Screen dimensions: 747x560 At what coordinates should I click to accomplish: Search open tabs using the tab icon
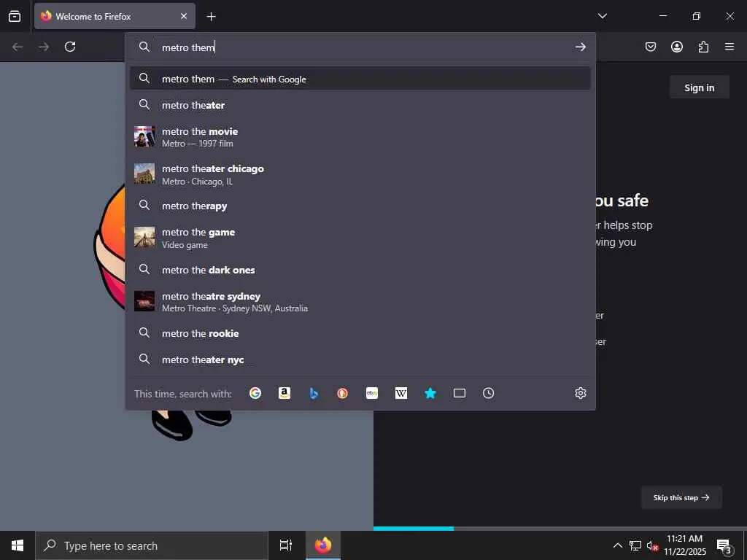tap(460, 393)
